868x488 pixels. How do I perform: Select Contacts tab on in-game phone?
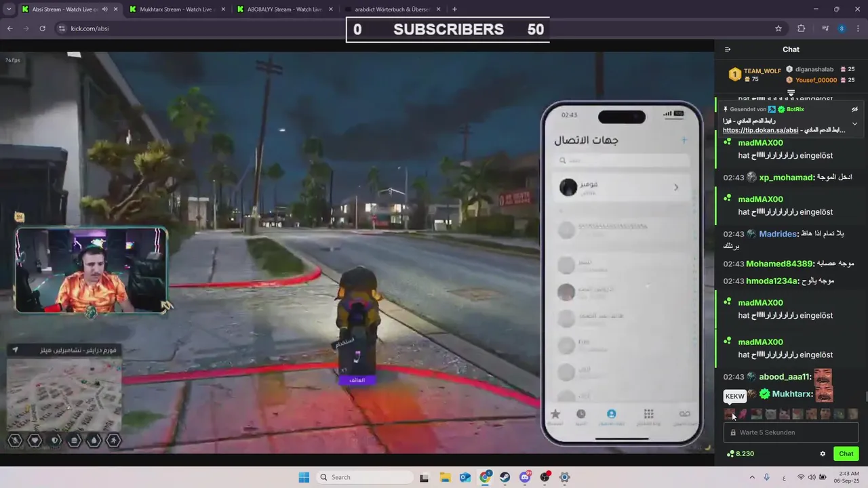tap(612, 416)
